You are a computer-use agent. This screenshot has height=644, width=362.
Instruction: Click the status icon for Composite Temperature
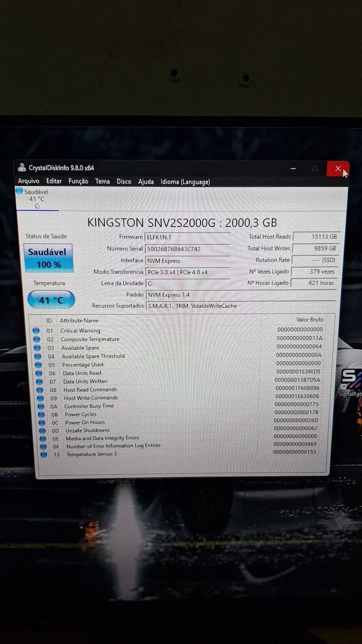pos(37,339)
